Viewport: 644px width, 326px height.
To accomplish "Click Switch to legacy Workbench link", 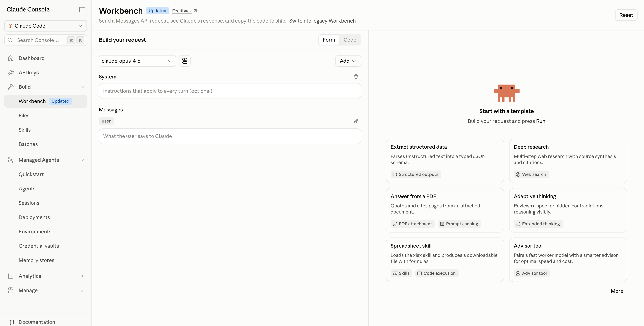I will tap(322, 21).
